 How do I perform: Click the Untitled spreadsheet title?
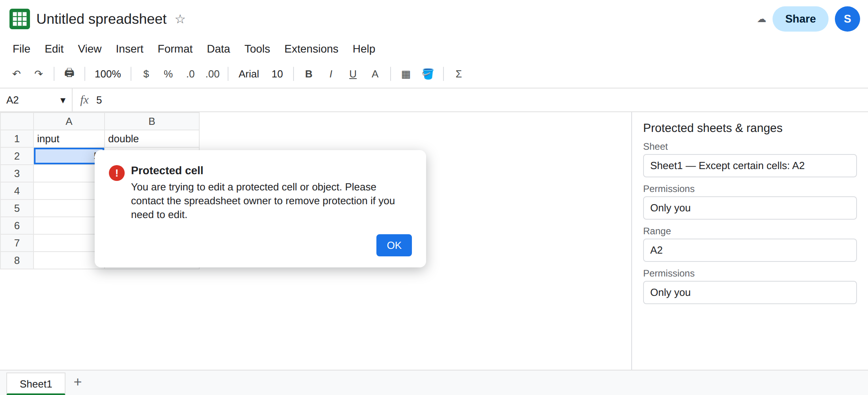101,19
